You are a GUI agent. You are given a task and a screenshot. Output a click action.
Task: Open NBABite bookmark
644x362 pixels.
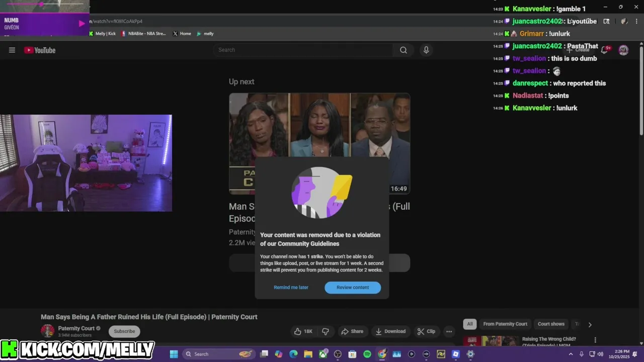coord(143,34)
